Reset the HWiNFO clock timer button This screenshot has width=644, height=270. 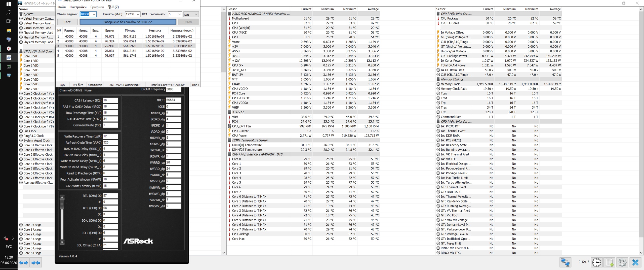(x=597, y=262)
